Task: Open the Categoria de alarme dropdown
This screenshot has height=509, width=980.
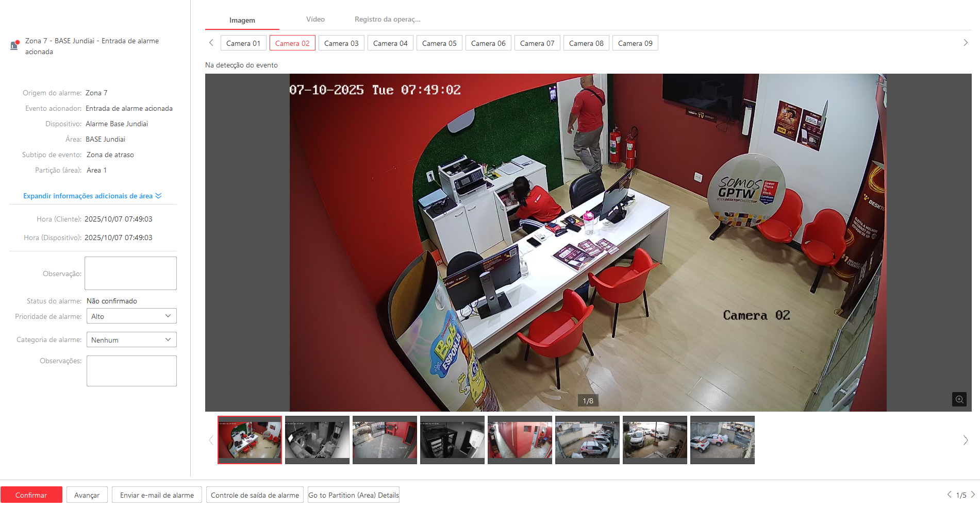Action: [x=131, y=340]
